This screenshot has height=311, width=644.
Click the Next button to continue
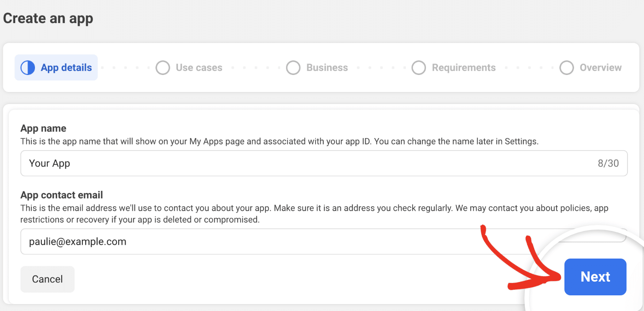pos(595,276)
